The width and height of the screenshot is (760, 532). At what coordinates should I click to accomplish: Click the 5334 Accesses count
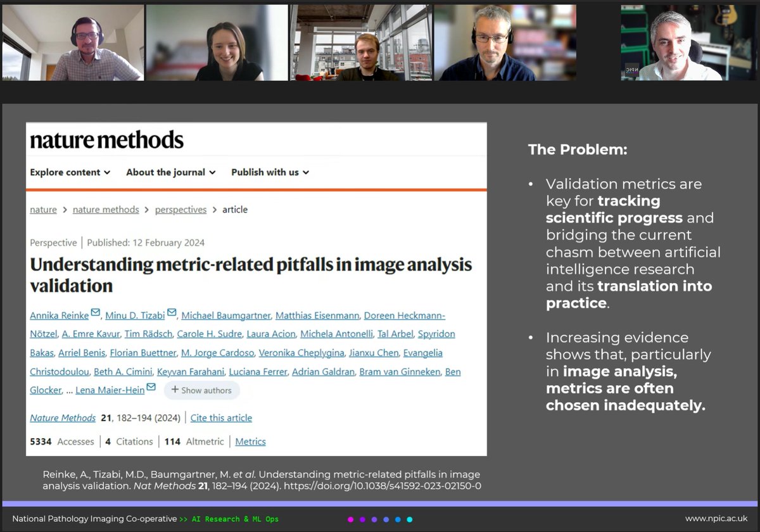(x=62, y=441)
